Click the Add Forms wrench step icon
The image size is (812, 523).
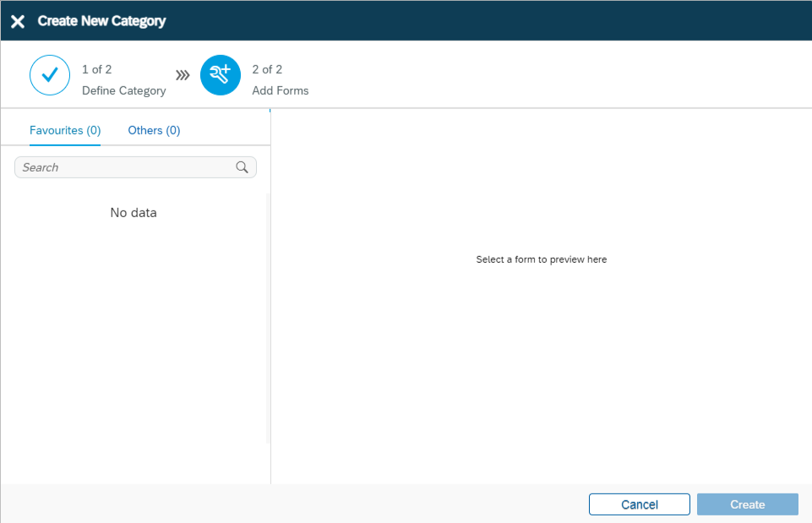tap(221, 75)
